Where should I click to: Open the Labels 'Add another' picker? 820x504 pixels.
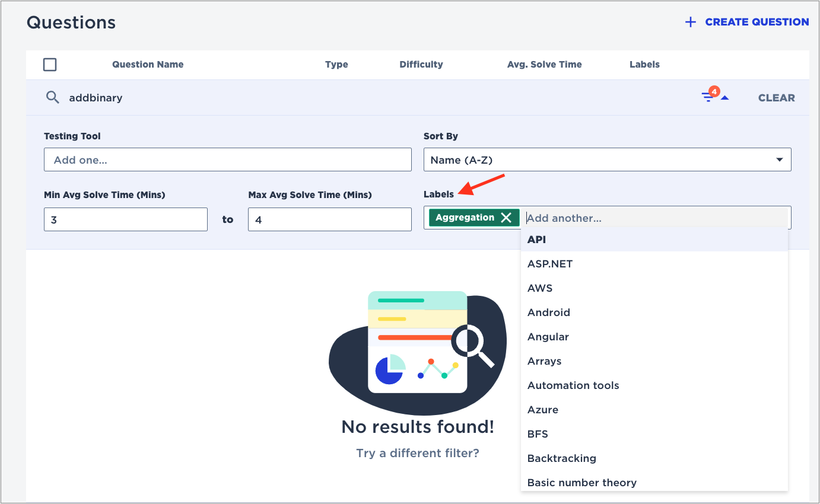pos(653,218)
